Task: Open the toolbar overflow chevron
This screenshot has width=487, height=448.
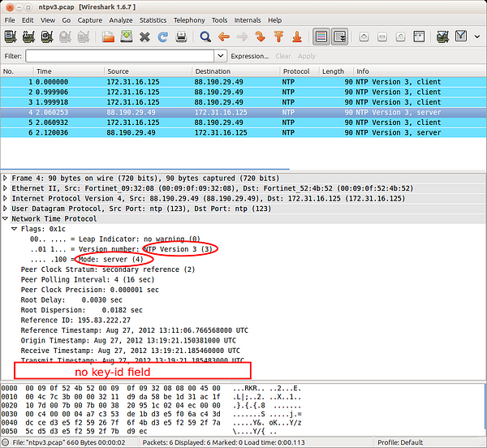Action: point(477,37)
